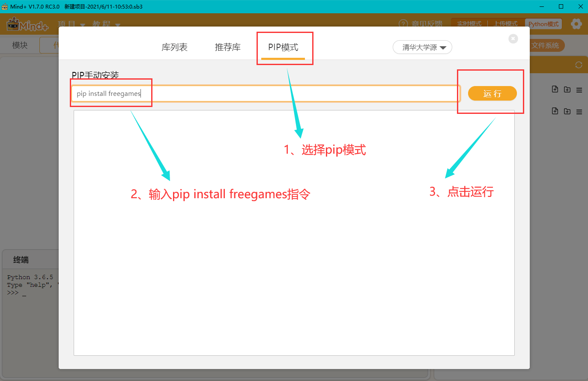Image resolution: width=588 pixels, height=381 pixels.
Task: Switch to 实时模式
Action: coord(469,24)
